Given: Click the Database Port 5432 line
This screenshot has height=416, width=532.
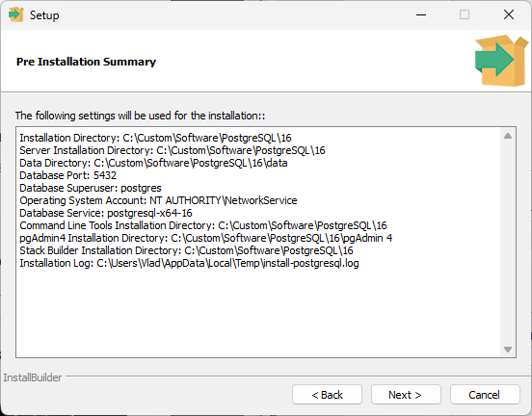Looking at the screenshot, I should pos(67,175).
